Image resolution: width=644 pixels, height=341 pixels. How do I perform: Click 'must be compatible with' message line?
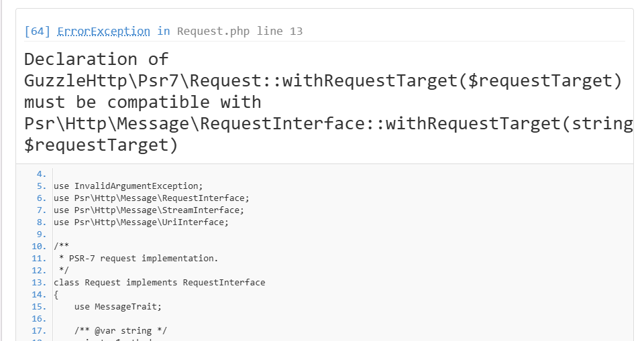coord(142,102)
